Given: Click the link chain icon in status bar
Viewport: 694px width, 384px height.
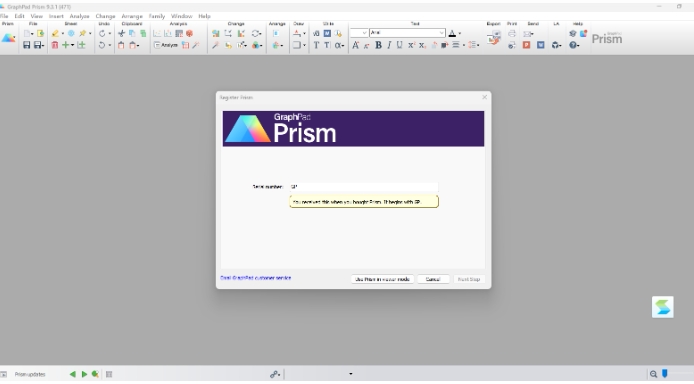Looking at the screenshot, I should [274, 374].
